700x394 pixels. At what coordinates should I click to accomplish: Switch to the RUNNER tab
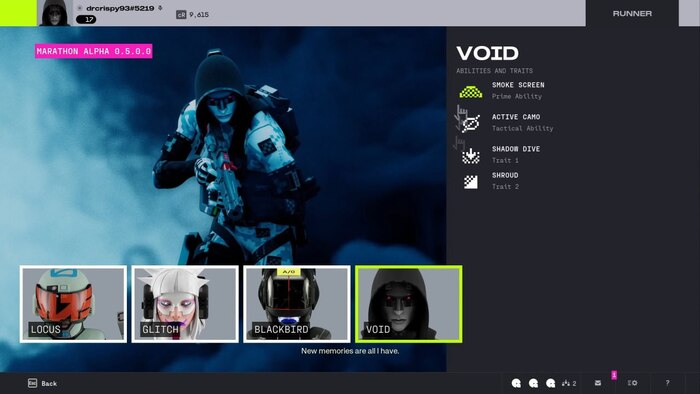632,13
